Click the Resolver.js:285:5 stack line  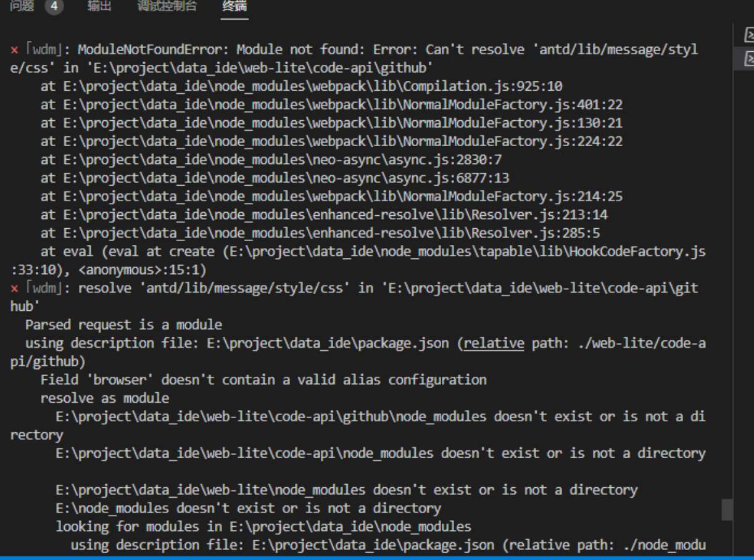pyautogui.click(x=320, y=234)
